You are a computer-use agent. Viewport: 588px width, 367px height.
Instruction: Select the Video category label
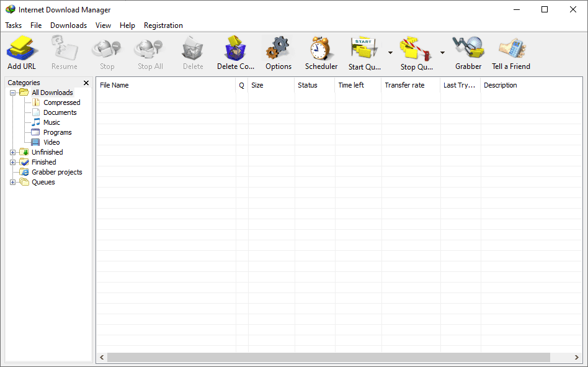[51, 142]
